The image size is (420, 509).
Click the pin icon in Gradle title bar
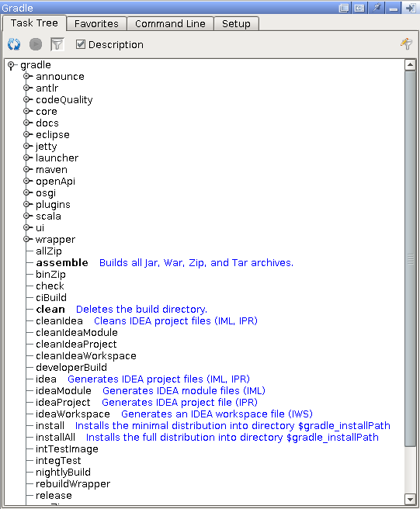coord(377,8)
